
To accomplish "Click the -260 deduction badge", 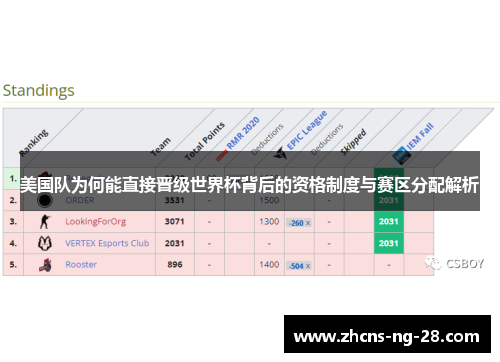I will point(299,223).
